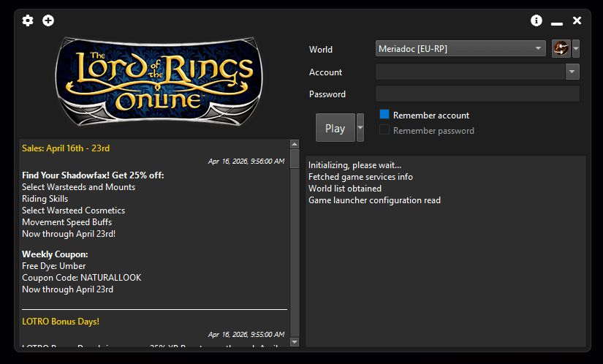
Task: Click the Select Warsteeds and Mounts line
Action: [x=78, y=187]
